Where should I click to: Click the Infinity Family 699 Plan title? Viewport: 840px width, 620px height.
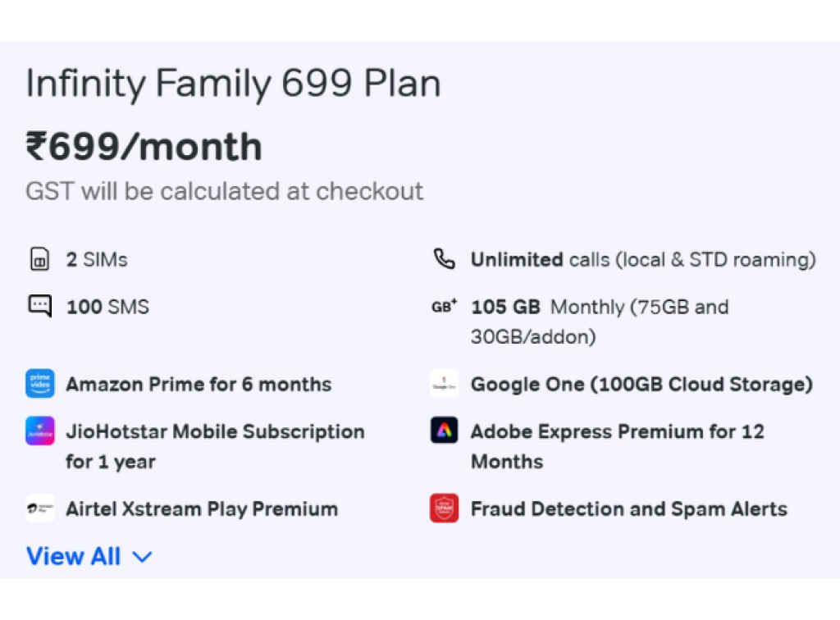coord(232,83)
